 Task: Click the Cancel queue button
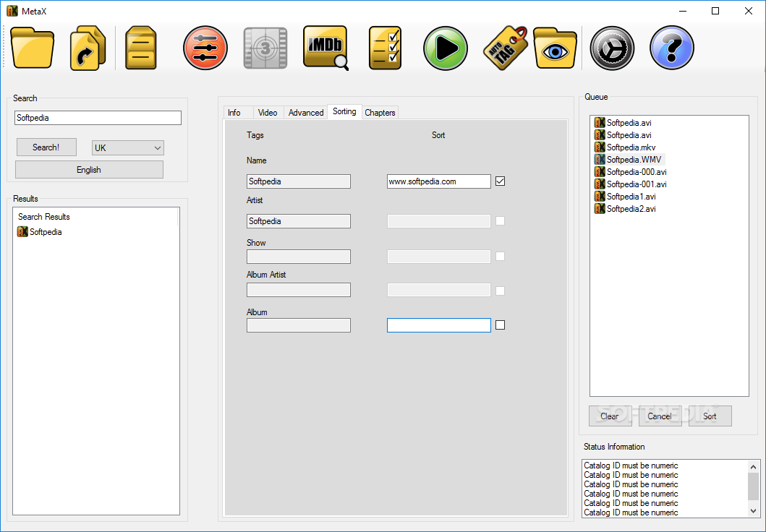660,416
